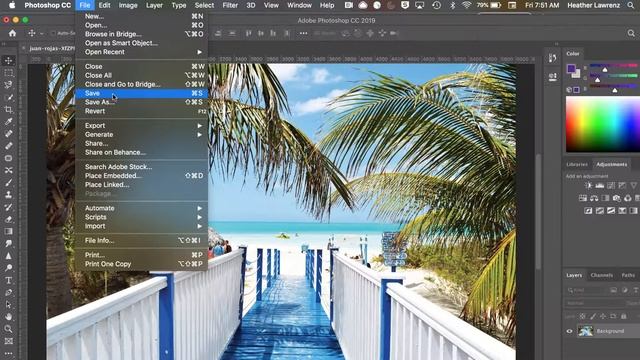Select the Zoom tool in the toolbar
This screenshot has width=640, height=360.
tap(8, 329)
